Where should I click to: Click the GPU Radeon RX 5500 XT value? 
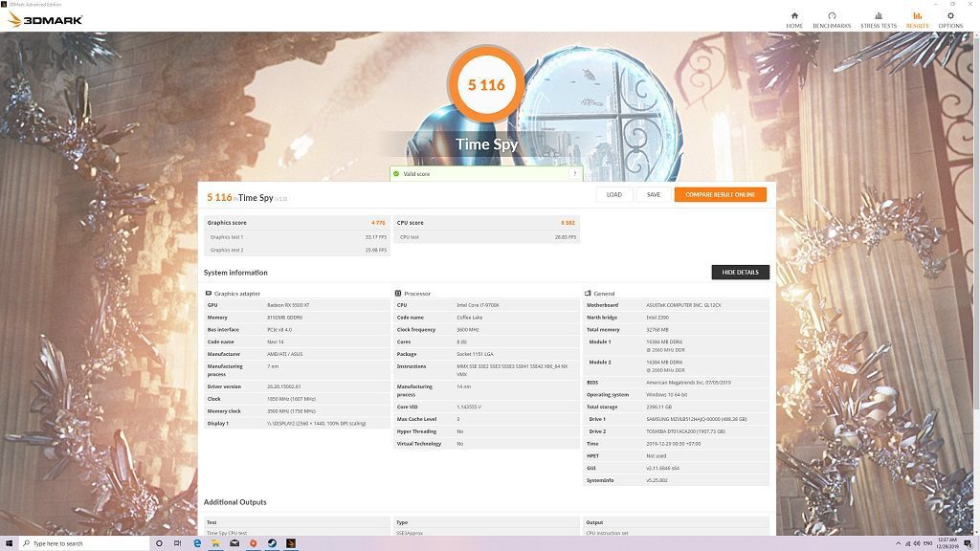tap(288, 305)
